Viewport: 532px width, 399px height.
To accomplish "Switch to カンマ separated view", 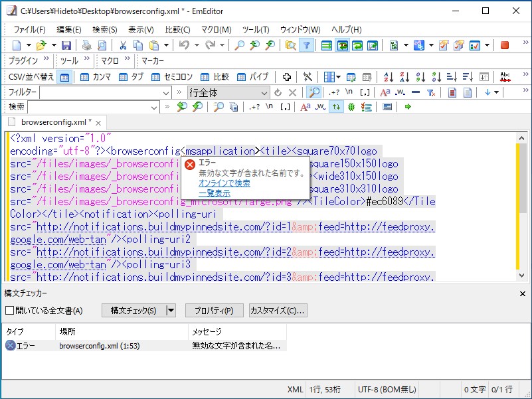I will pyautogui.click(x=84, y=76).
